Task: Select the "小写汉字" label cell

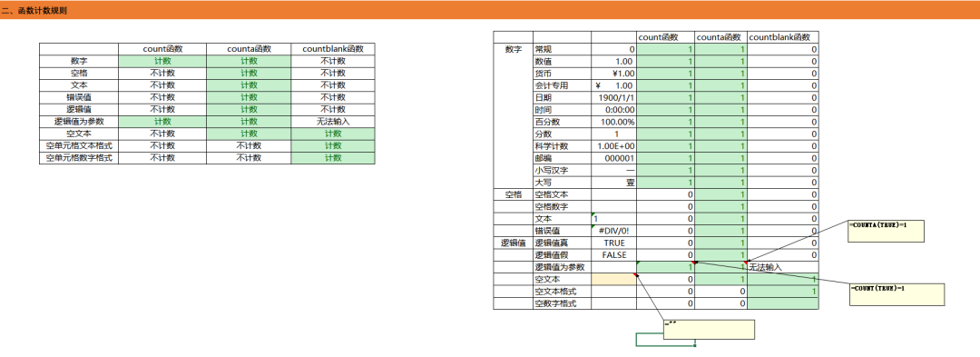Action: coord(562,170)
